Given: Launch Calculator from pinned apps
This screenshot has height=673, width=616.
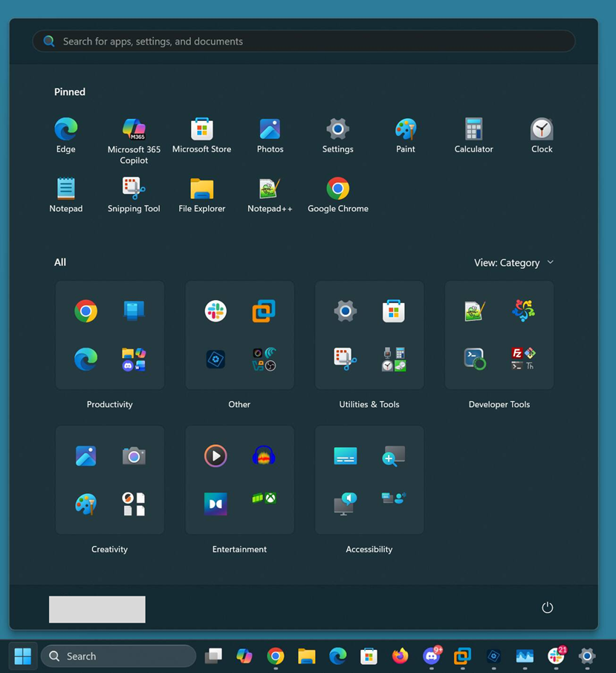Looking at the screenshot, I should [x=473, y=130].
